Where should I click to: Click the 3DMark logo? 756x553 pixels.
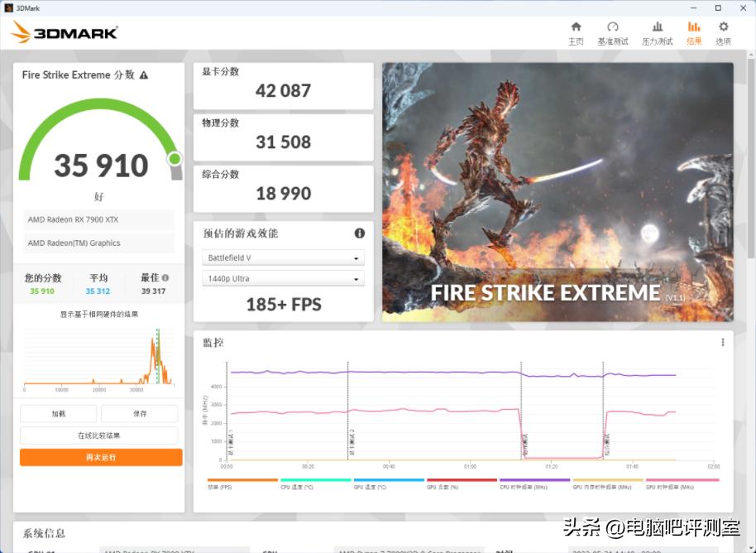(65, 32)
